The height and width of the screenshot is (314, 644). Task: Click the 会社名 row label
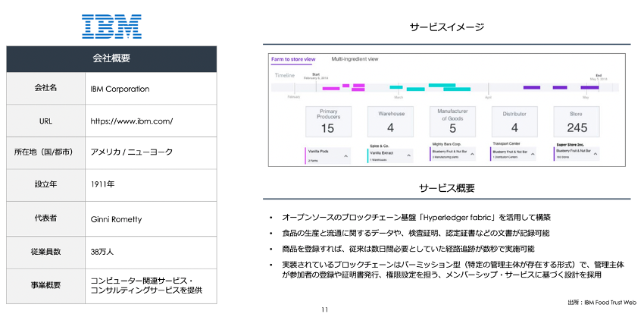point(45,89)
